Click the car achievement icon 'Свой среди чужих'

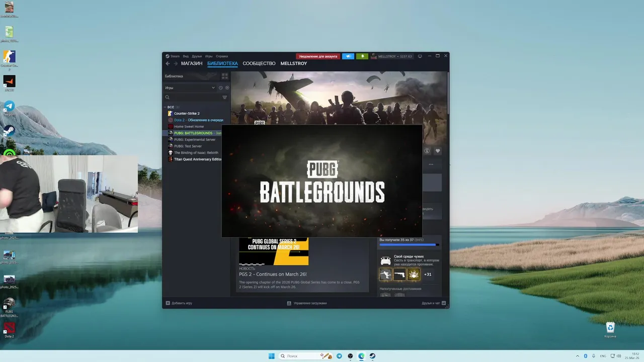pyautogui.click(x=385, y=260)
